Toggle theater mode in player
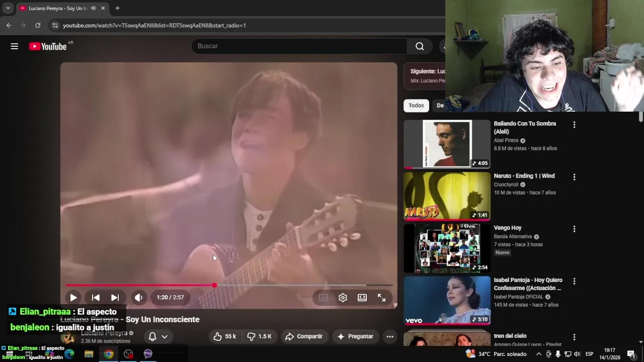This screenshot has width=644, height=362. [x=362, y=298]
